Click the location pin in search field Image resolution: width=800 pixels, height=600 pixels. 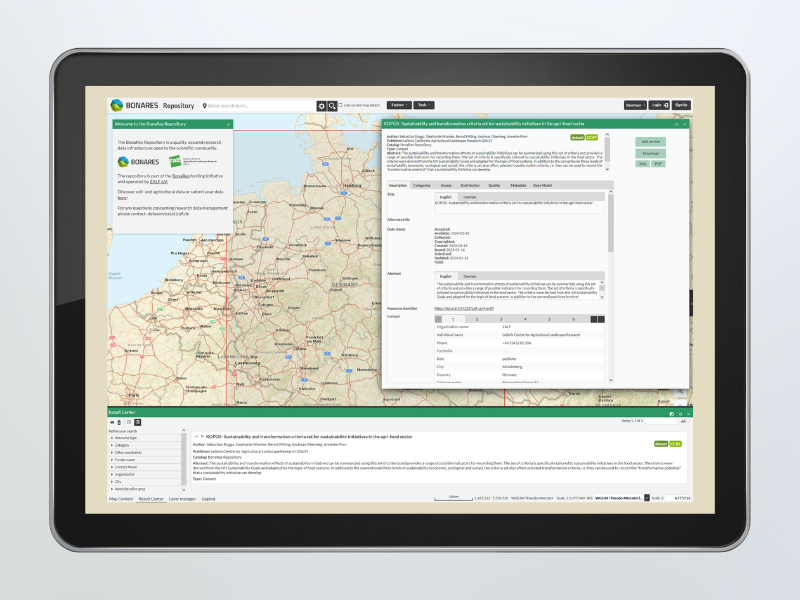click(205, 106)
